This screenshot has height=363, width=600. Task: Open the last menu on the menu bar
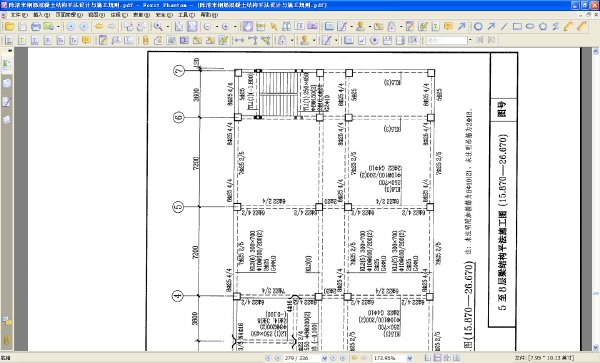209,15
